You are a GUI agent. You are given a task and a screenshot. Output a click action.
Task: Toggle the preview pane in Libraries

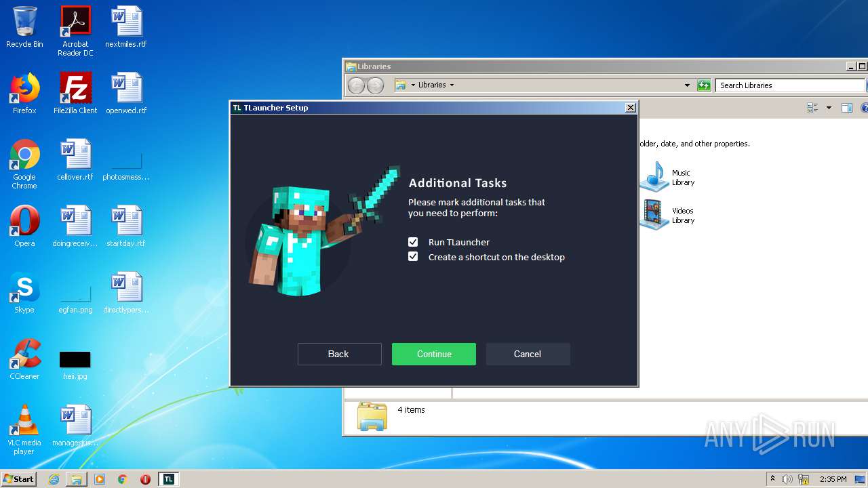(x=846, y=108)
